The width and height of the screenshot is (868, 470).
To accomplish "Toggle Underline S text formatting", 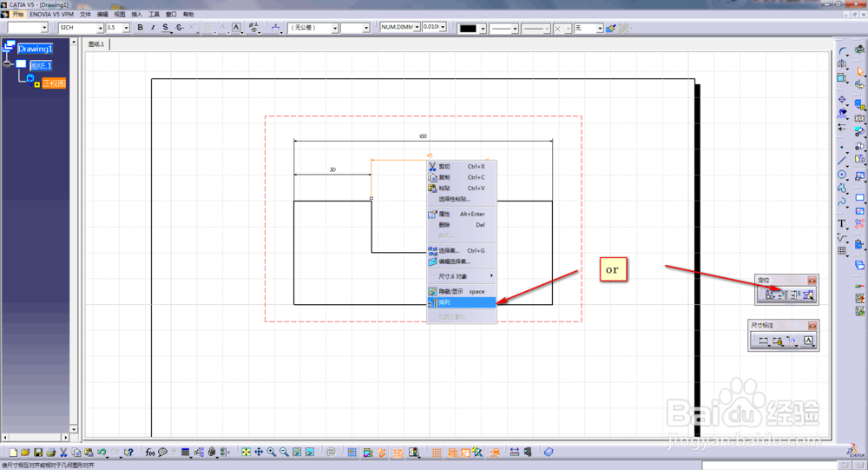I will coord(165,28).
